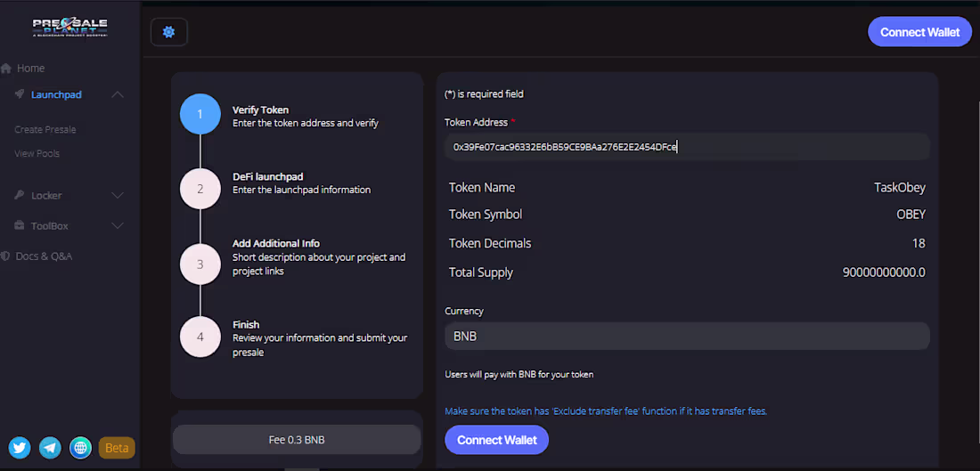Screen dimensions: 980x471
Task: Click the Launchpad rocket icon
Action: coord(19,95)
